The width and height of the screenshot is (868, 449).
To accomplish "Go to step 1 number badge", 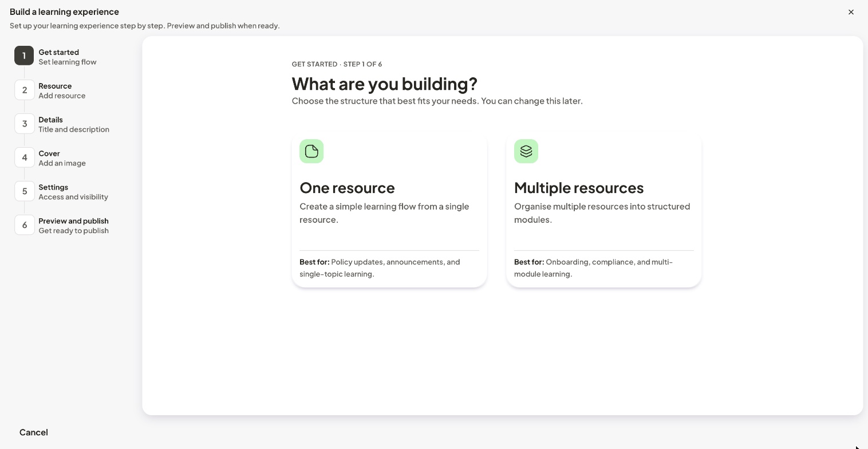I will click(x=24, y=56).
